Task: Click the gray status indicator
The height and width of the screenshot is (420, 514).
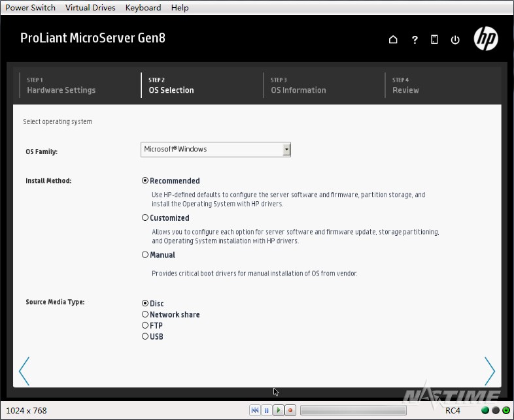Action: [x=496, y=410]
